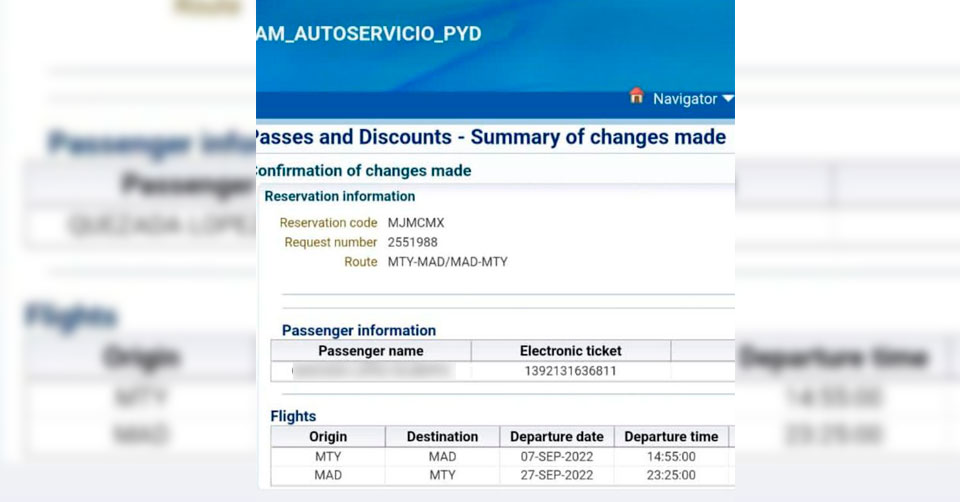Click the Departure date column header

click(x=556, y=437)
